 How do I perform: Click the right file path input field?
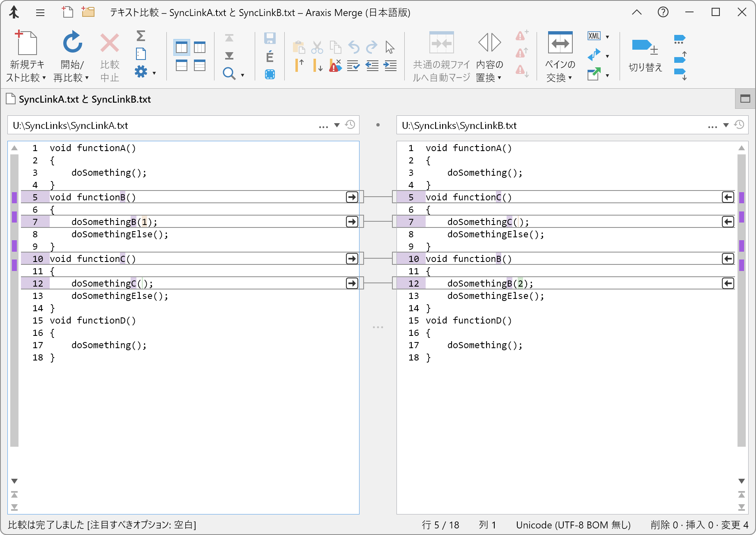point(551,125)
